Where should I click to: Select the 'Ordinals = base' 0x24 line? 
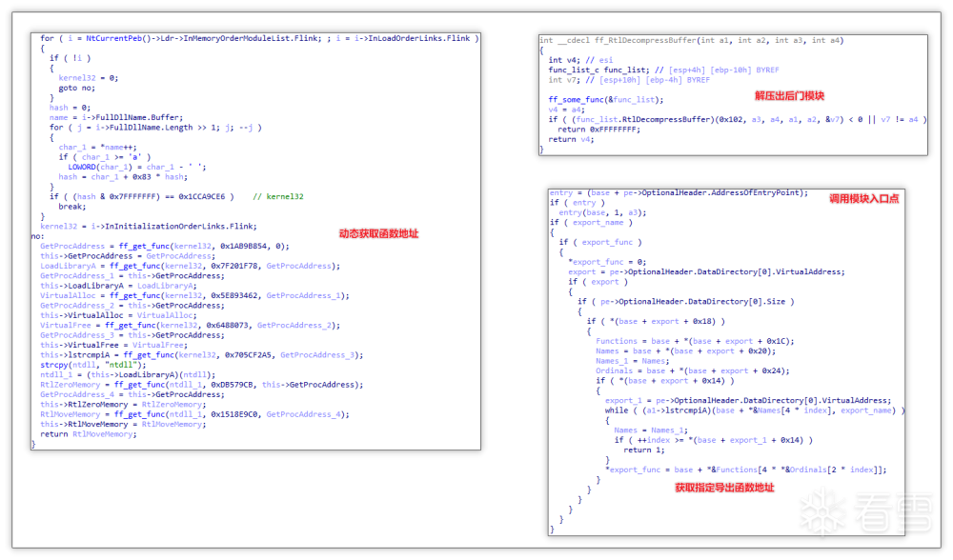pos(692,370)
